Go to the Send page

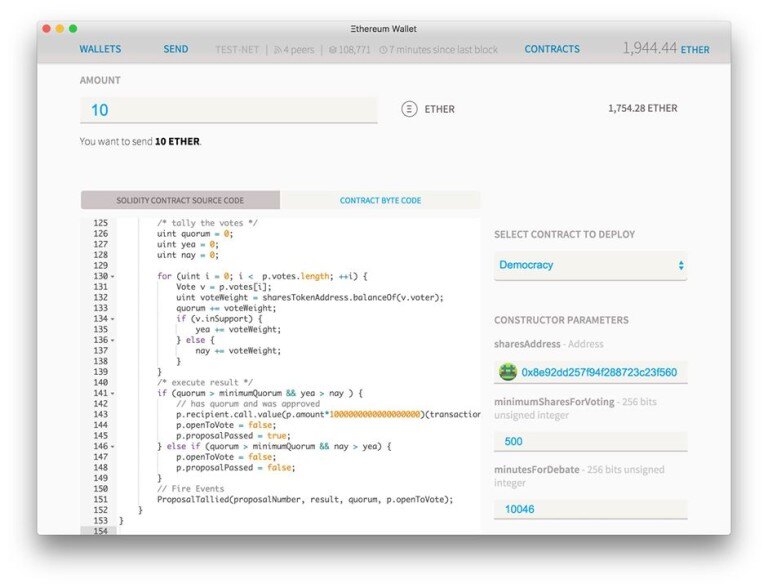coord(176,49)
